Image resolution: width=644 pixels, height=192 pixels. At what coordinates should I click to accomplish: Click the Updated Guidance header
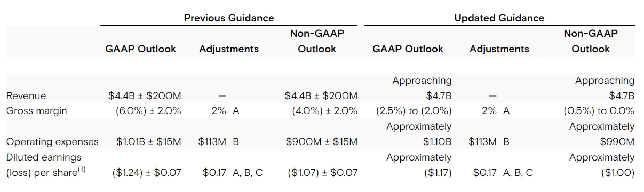click(499, 18)
